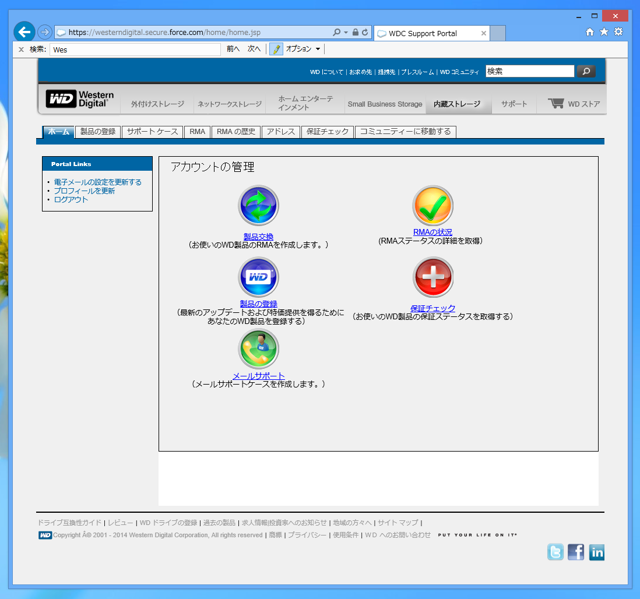Open the browser Tools gear icon

pos(618,32)
